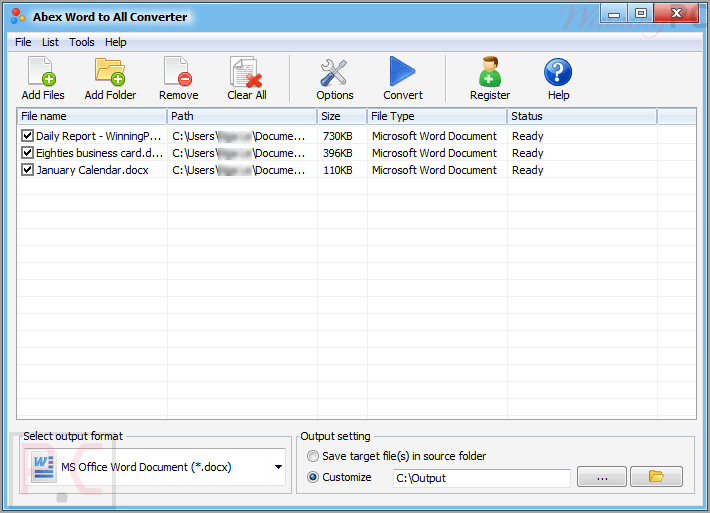Start conversion with the Convert play icon

(x=402, y=72)
